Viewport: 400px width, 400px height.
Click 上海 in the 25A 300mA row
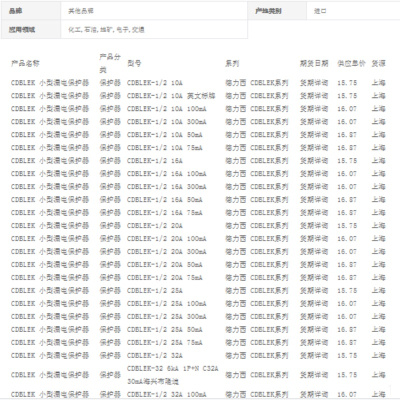click(x=379, y=317)
